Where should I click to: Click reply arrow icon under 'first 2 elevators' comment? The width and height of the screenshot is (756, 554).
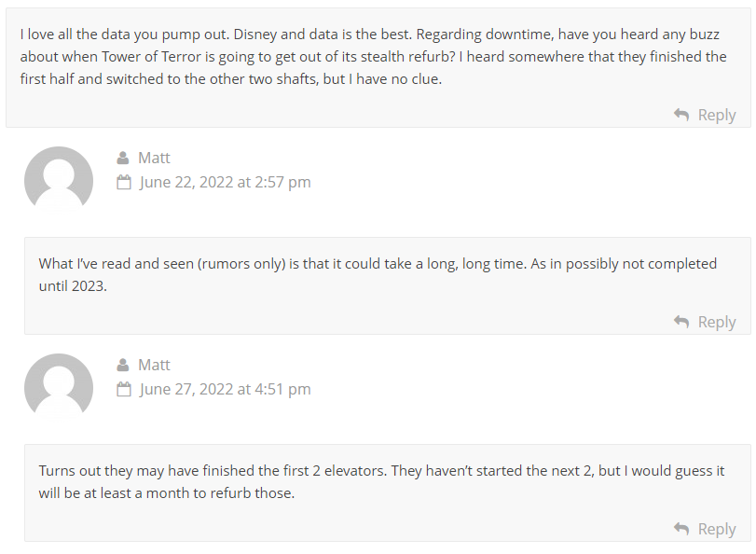(x=680, y=529)
